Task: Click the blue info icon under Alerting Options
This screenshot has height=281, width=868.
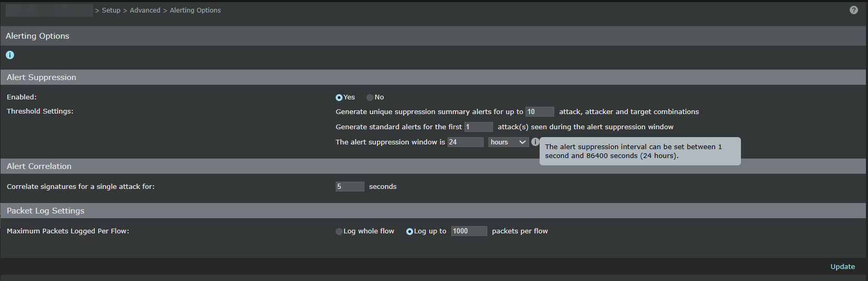Action: 10,55
